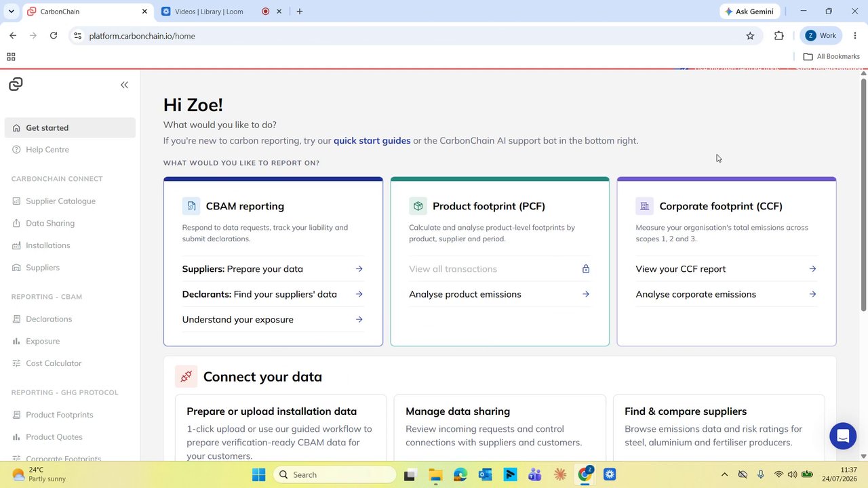Screen dimensions: 868x488
Task: Open File Explorer from the taskbar
Action: click(435, 474)
